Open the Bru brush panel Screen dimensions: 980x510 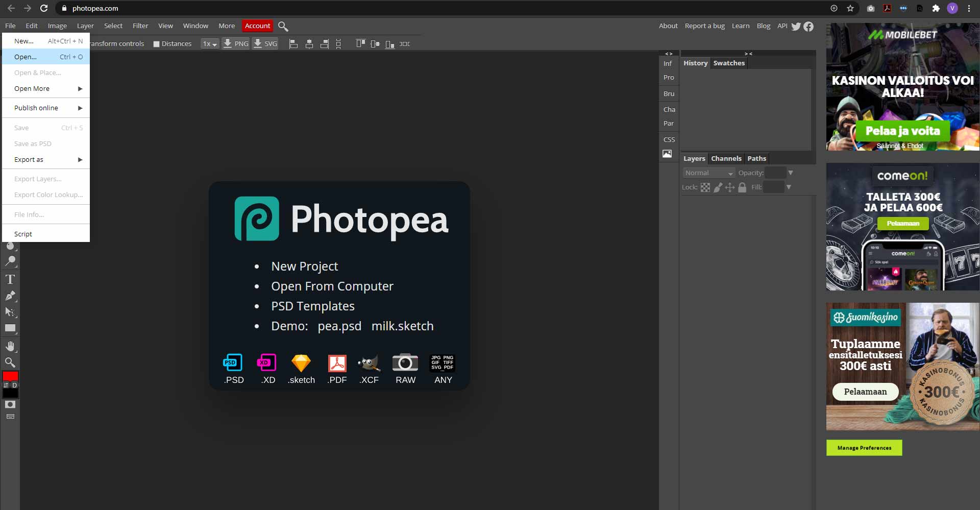point(669,94)
